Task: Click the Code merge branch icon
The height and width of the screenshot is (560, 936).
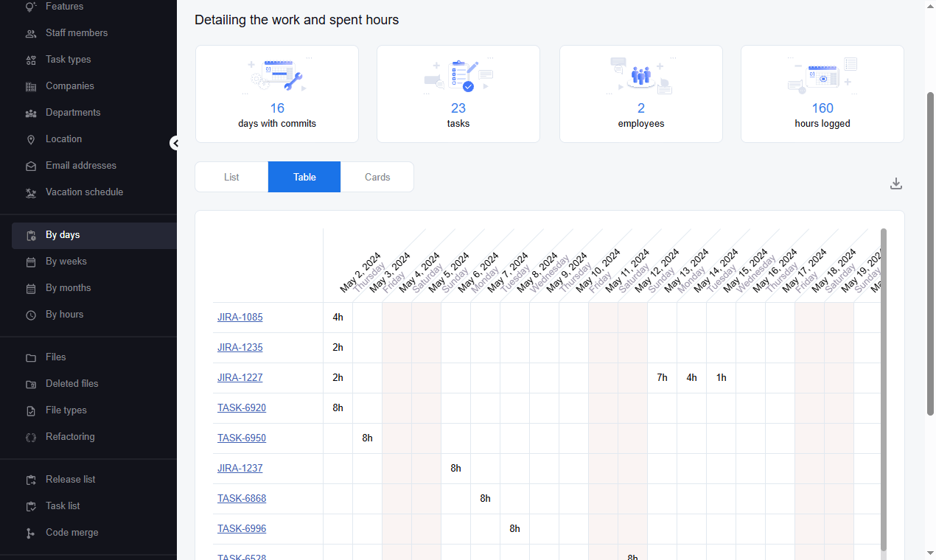Action: pos(31,533)
